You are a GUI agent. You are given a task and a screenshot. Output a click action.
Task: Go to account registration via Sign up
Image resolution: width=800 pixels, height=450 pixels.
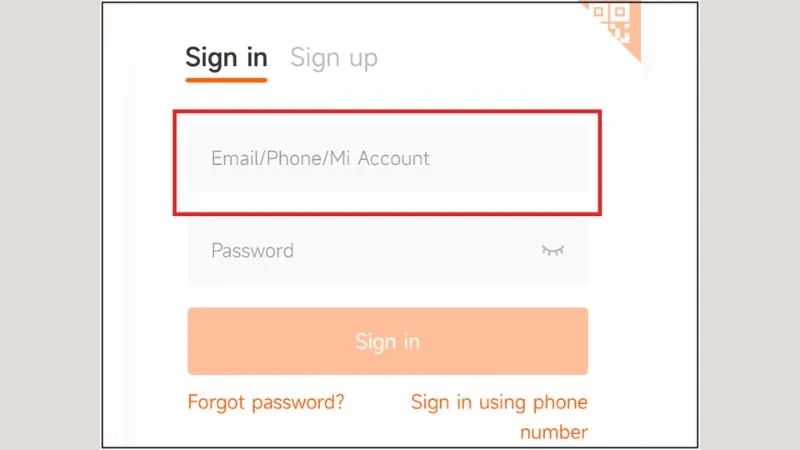(334, 58)
